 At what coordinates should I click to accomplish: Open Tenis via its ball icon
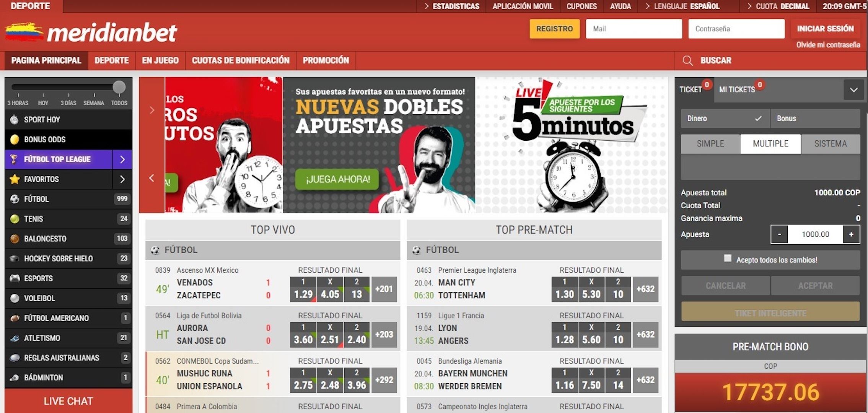[15, 219]
